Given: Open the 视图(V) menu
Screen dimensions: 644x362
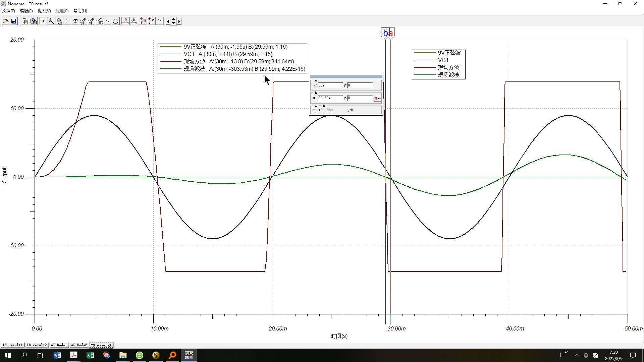Looking at the screenshot, I should click(x=44, y=11).
